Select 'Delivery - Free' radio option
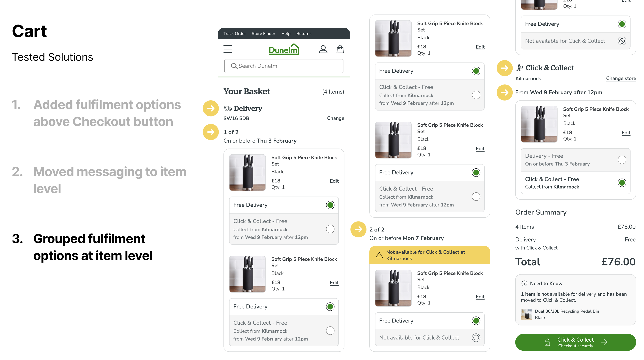The width and height of the screenshot is (644, 360). (x=622, y=160)
